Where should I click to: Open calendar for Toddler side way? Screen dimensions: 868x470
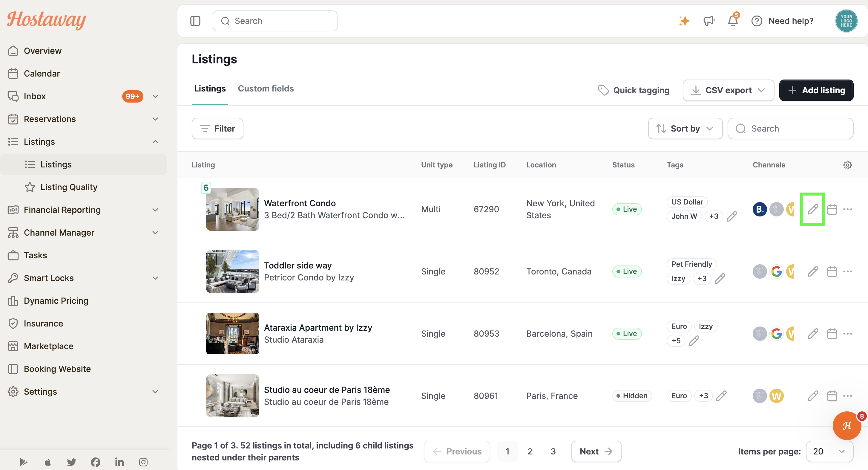pos(832,271)
